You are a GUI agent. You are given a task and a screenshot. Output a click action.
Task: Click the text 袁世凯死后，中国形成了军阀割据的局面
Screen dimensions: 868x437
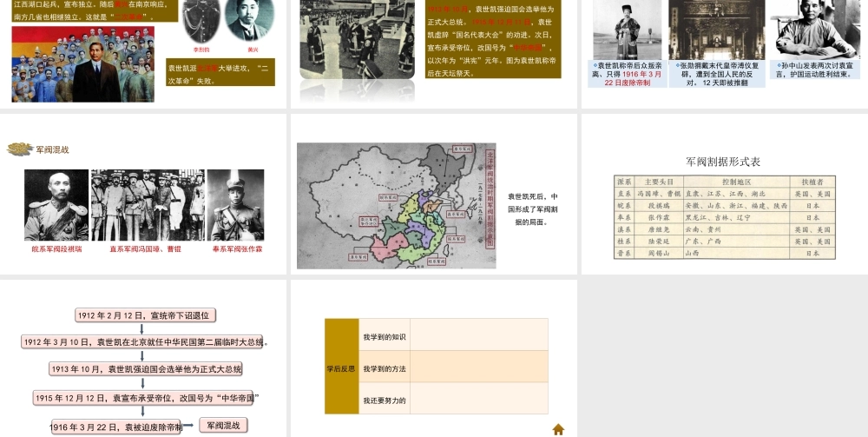(x=533, y=209)
